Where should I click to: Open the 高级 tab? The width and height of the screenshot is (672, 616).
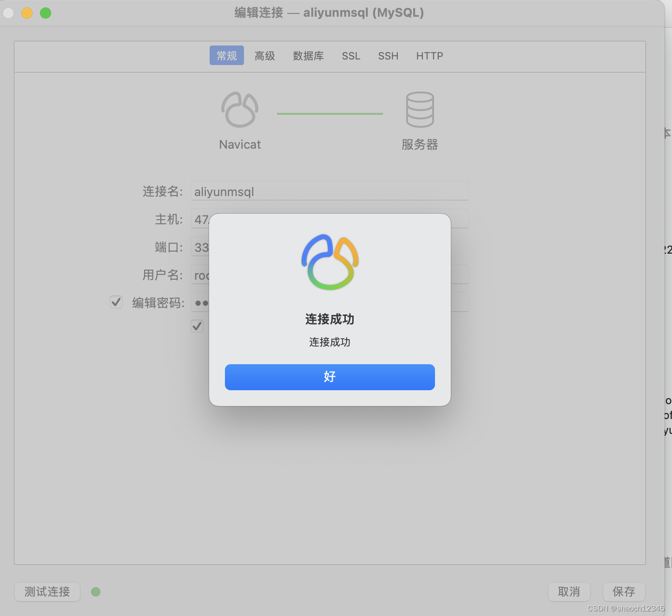click(x=265, y=56)
